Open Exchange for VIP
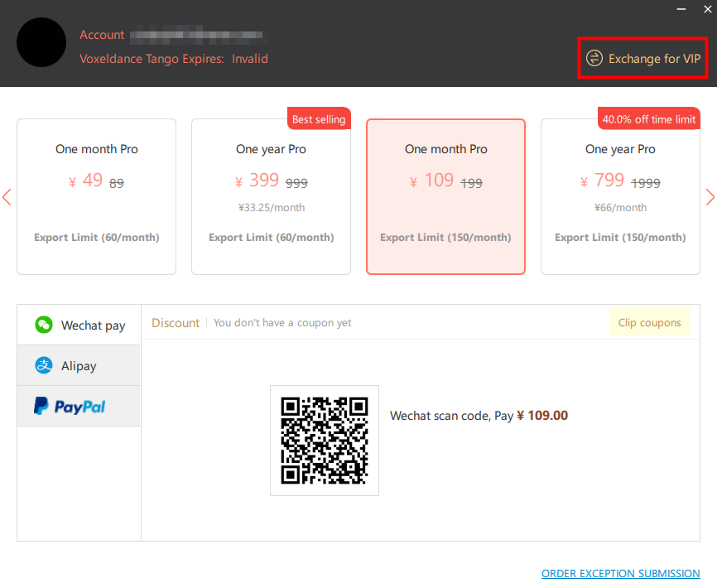717x588 pixels. point(643,59)
